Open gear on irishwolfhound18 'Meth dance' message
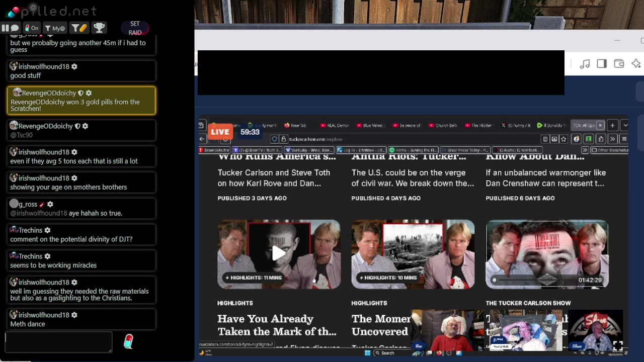This screenshot has height=362, width=644. [x=74, y=315]
